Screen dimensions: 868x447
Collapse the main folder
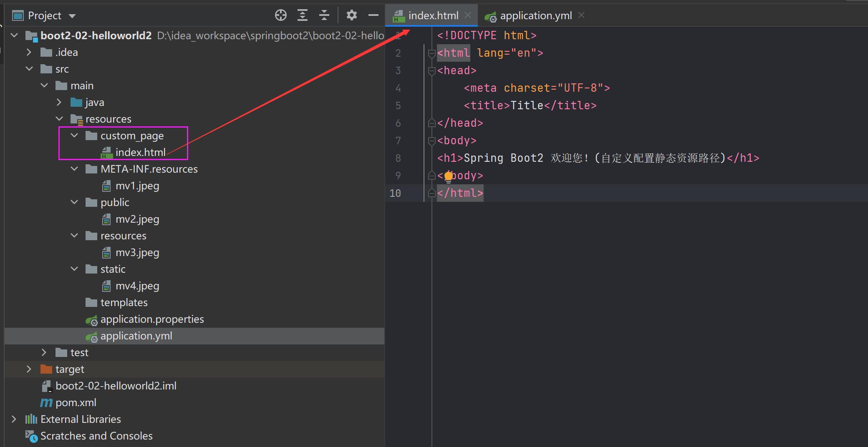pyautogui.click(x=44, y=85)
